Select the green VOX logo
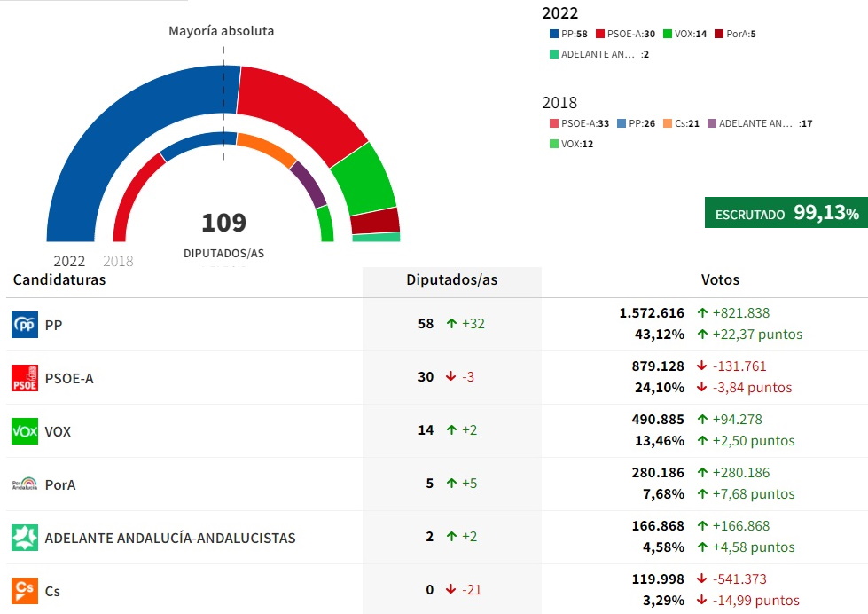The image size is (868, 614). (x=24, y=431)
